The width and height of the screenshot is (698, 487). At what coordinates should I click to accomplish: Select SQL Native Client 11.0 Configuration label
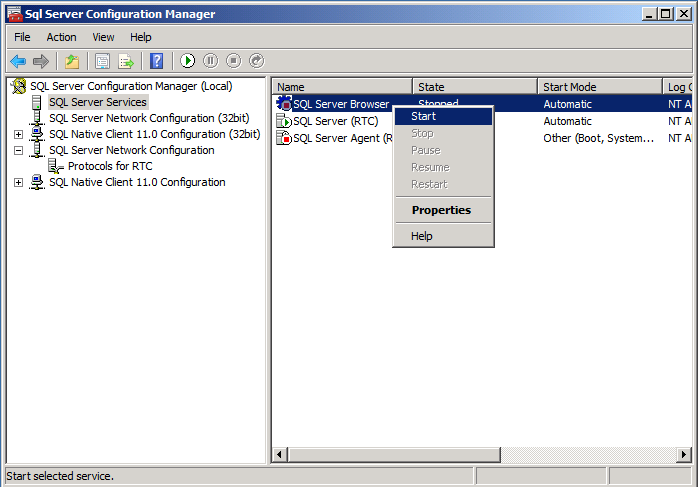137,182
